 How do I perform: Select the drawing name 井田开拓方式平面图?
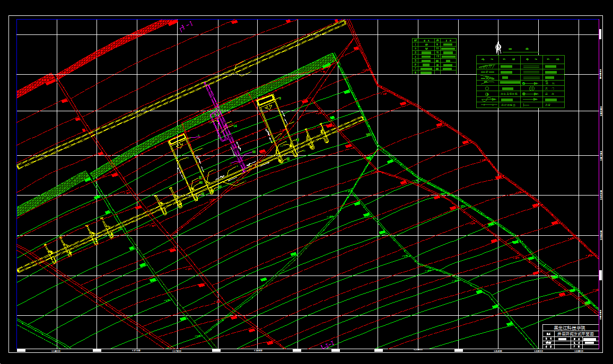(575, 334)
